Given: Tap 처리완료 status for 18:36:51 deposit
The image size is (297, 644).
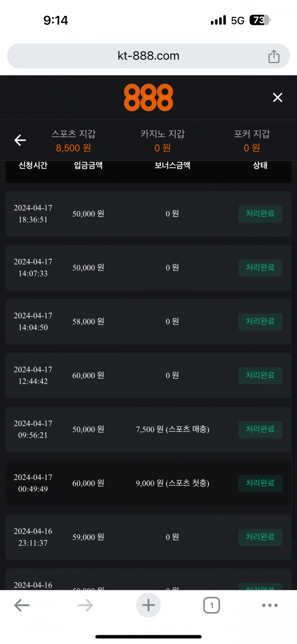Looking at the screenshot, I should click(260, 214).
